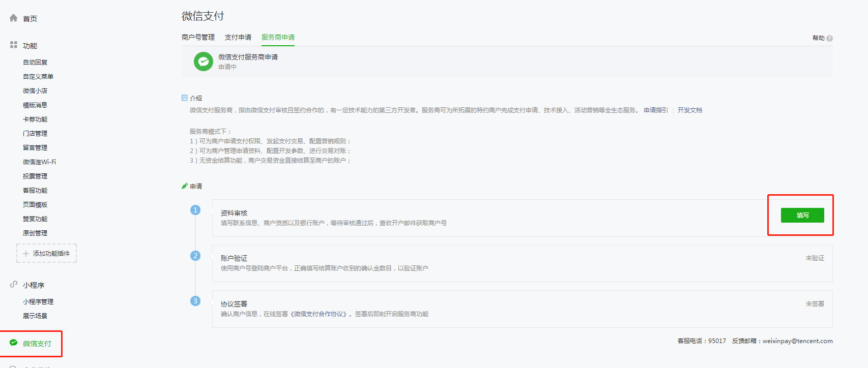This screenshot has width=868, height=368.
Task: Click the 未验证 status text
Action: [x=815, y=258]
